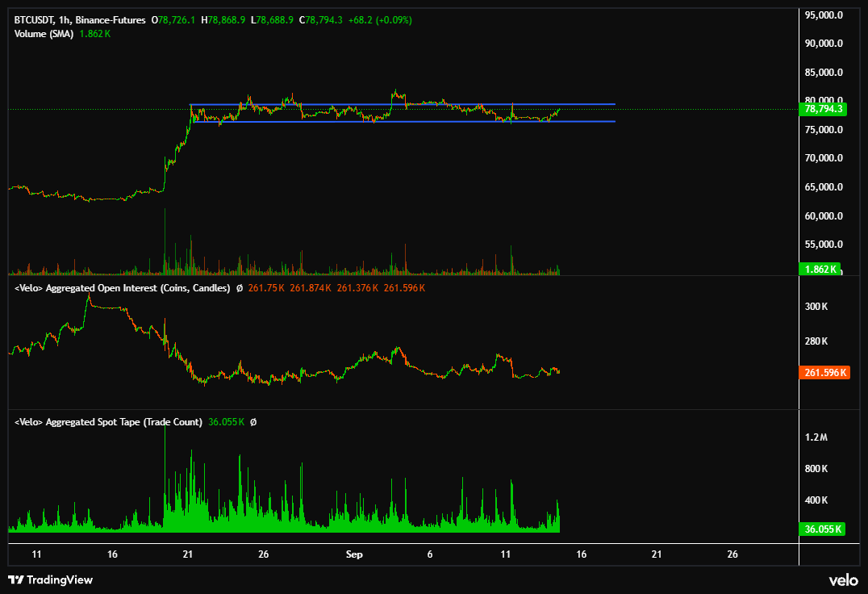
Task: Click the 261.376K open interest value
Action: tap(357, 288)
